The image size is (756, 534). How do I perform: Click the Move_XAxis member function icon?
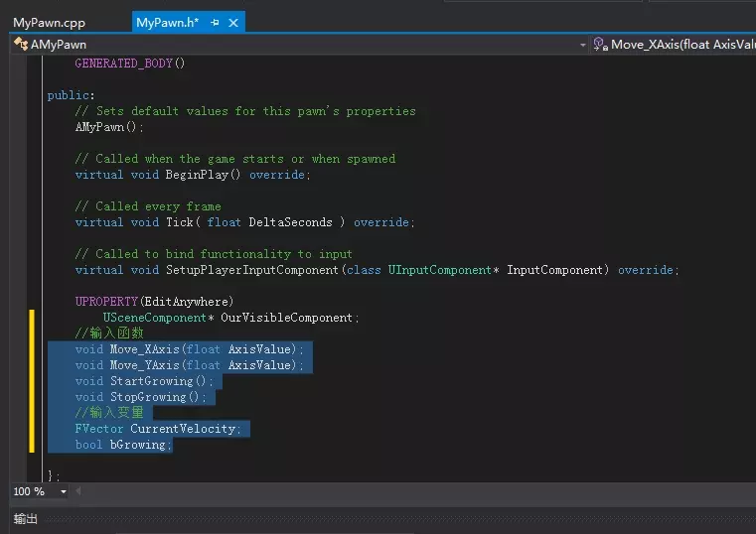600,45
